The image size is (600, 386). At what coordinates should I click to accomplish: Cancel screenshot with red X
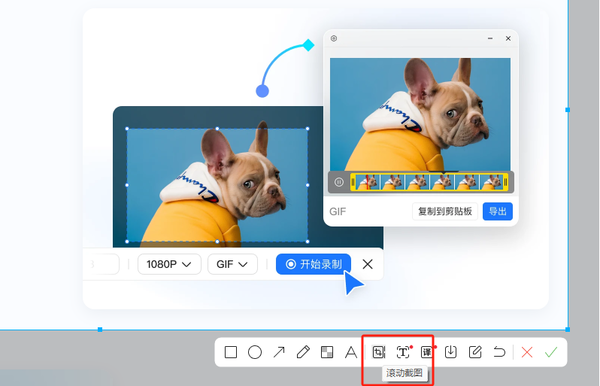point(527,352)
